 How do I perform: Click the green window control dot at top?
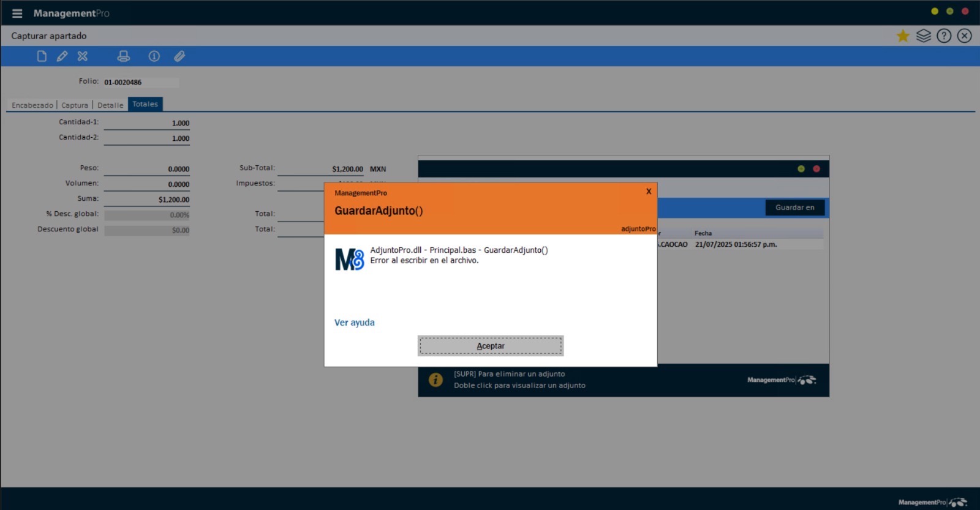pos(950,11)
